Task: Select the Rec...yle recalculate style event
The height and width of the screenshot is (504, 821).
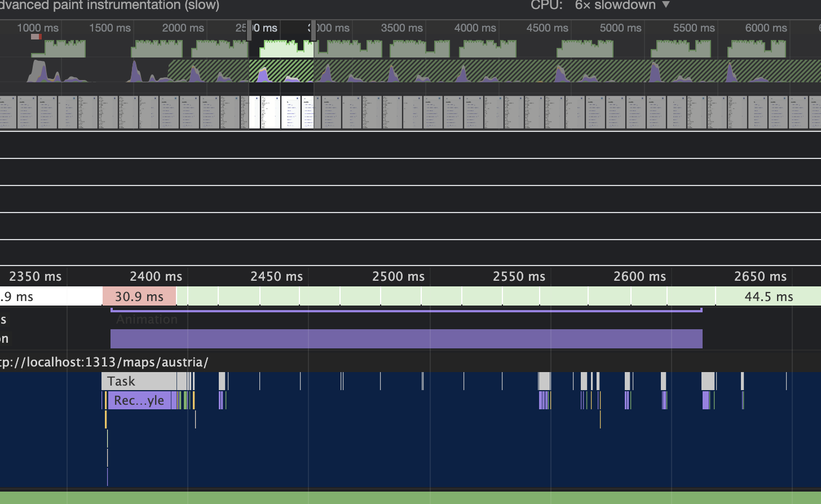Action: point(139,400)
